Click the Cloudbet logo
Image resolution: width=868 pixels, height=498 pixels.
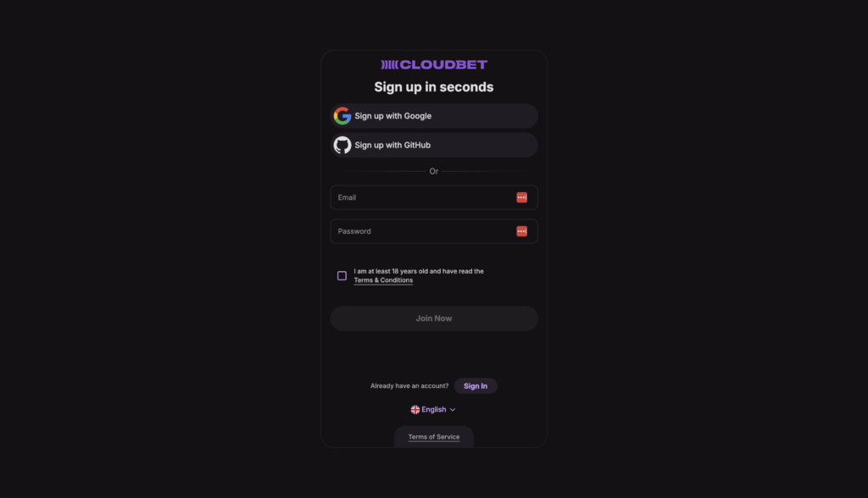click(x=434, y=64)
